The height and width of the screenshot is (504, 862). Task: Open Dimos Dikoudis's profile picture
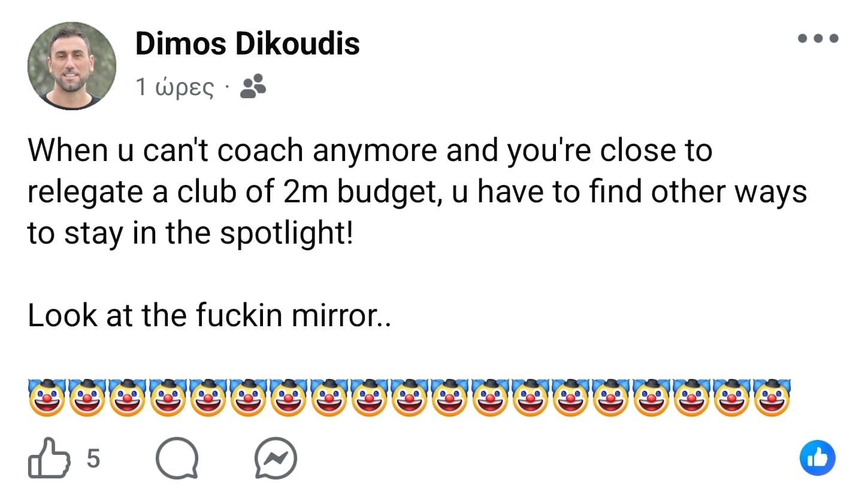tap(71, 66)
